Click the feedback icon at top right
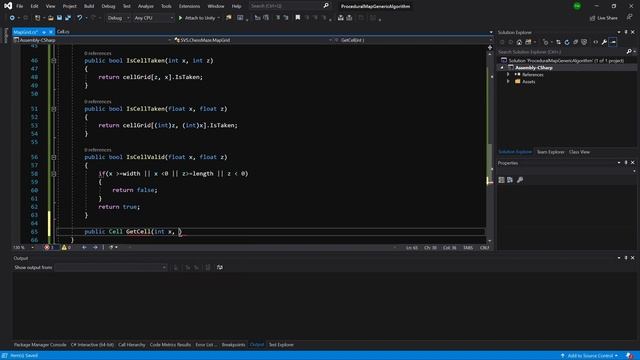Viewport: 640px width, 360px height. click(629, 17)
